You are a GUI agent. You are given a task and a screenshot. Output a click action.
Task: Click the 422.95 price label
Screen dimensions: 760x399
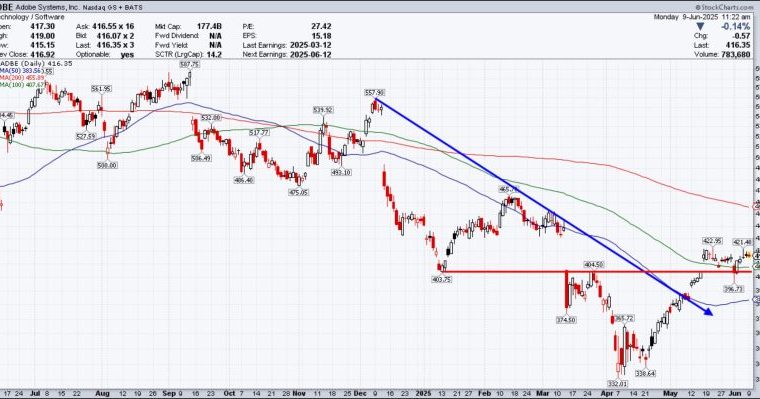(x=712, y=241)
